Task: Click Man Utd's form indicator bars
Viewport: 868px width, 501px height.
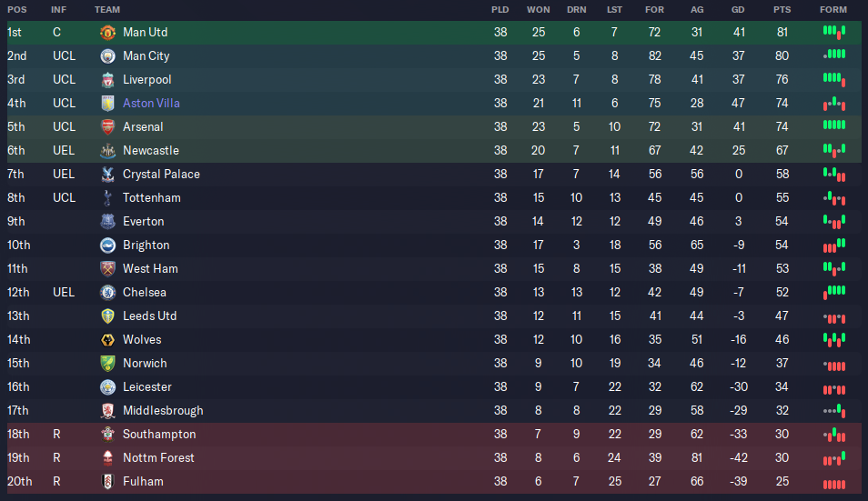Action: tap(834, 32)
